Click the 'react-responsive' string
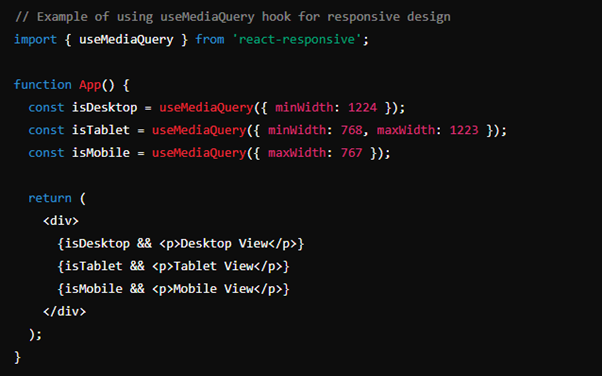The width and height of the screenshot is (602, 376). pyautogui.click(x=296, y=40)
